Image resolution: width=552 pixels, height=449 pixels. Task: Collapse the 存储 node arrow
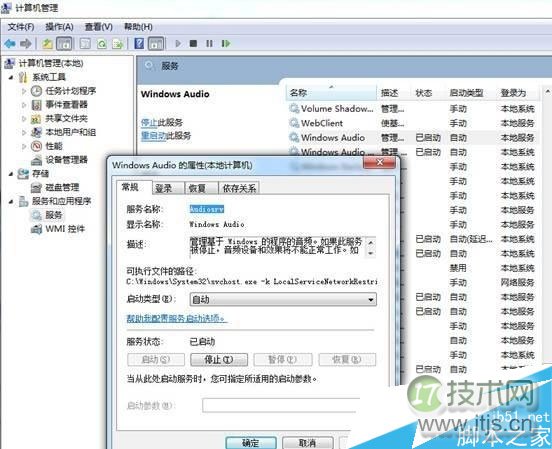click(11, 174)
